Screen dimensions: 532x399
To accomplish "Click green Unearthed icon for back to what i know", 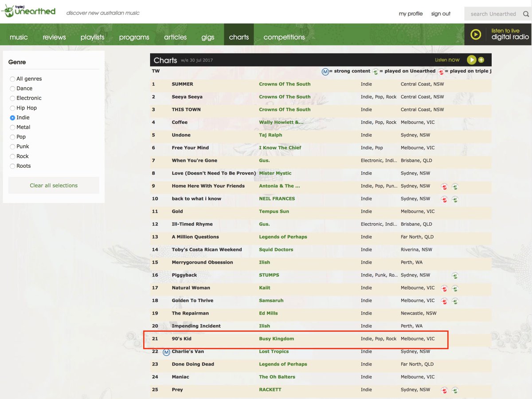I will coord(455,199).
